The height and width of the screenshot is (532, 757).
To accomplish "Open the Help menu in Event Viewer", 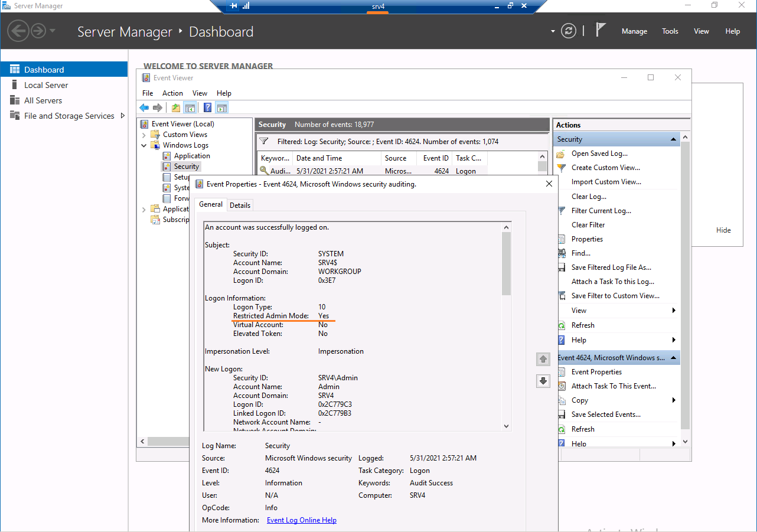I will tap(224, 93).
